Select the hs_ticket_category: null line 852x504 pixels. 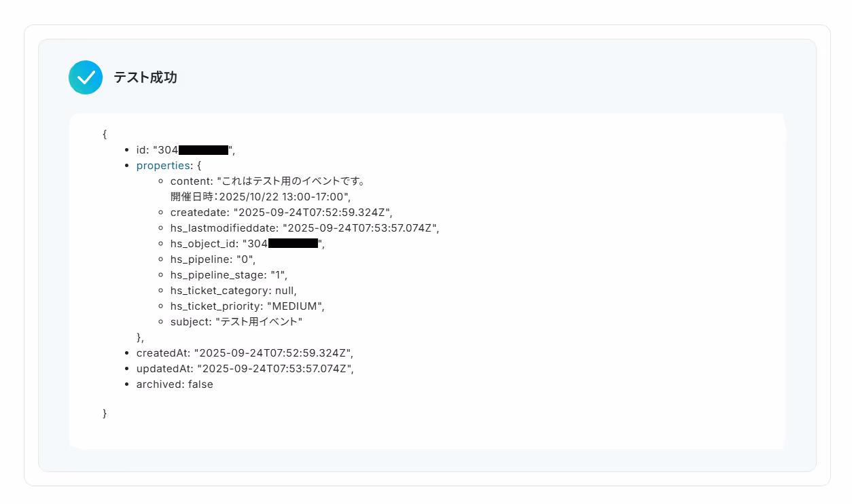point(234,291)
